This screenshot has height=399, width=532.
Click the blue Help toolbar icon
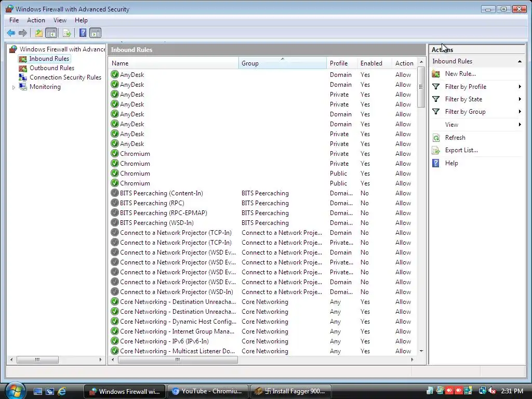coord(83,33)
